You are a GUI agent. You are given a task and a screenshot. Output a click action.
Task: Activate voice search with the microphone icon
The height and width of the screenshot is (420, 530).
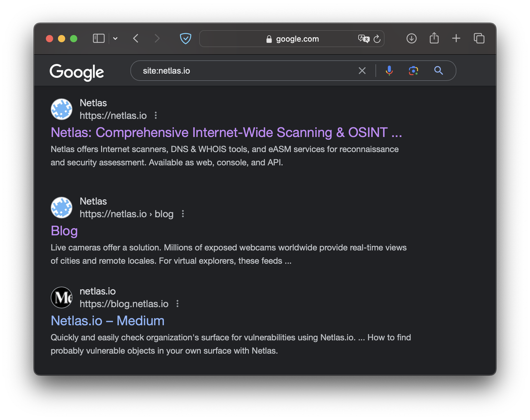pyautogui.click(x=389, y=70)
